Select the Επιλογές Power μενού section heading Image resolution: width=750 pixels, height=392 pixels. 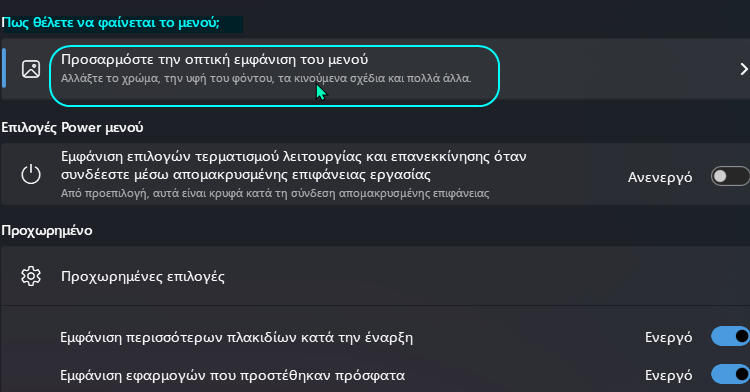pos(72,128)
